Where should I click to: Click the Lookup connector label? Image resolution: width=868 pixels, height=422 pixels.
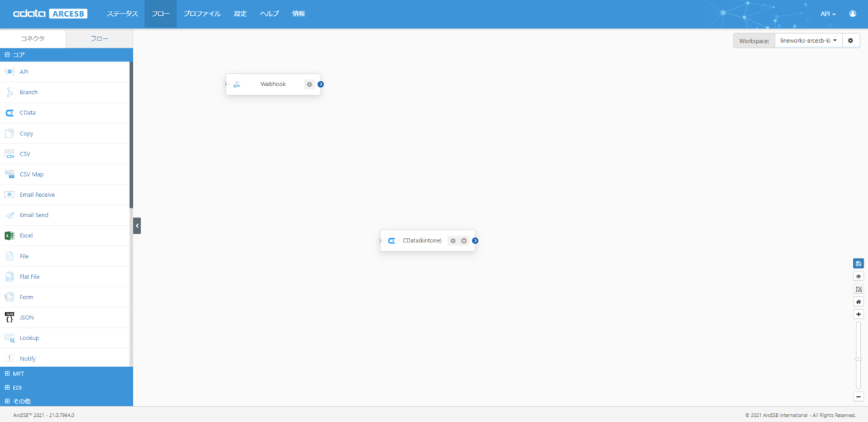coord(30,338)
